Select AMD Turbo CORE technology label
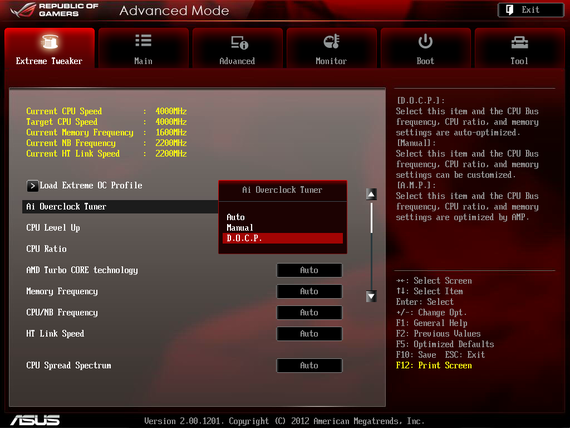This screenshot has width=570, height=428. click(82, 270)
